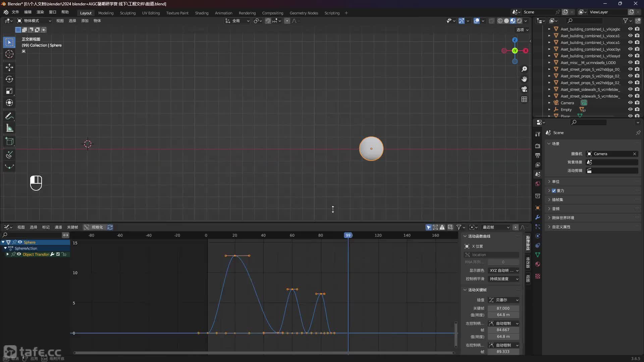Toggle Sphere channel visibility eye
The height and width of the screenshot is (362, 644).
(20, 242)
